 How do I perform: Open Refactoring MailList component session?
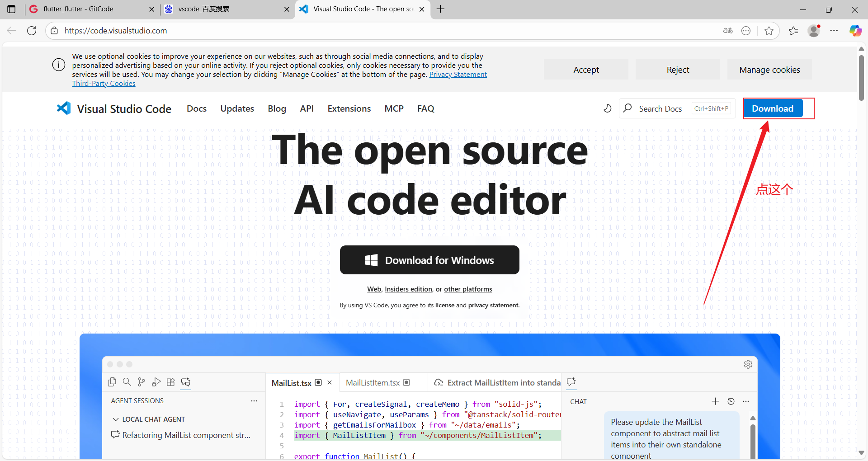click(x=181, y=435)
